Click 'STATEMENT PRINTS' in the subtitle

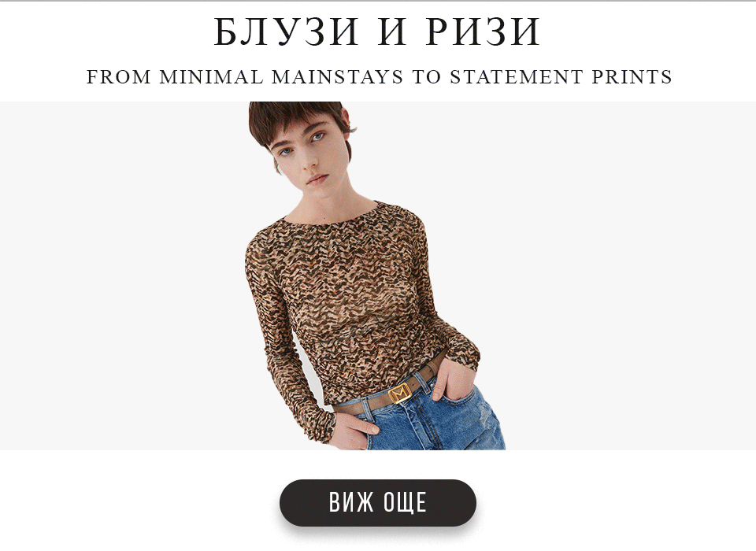pos(561,76)
